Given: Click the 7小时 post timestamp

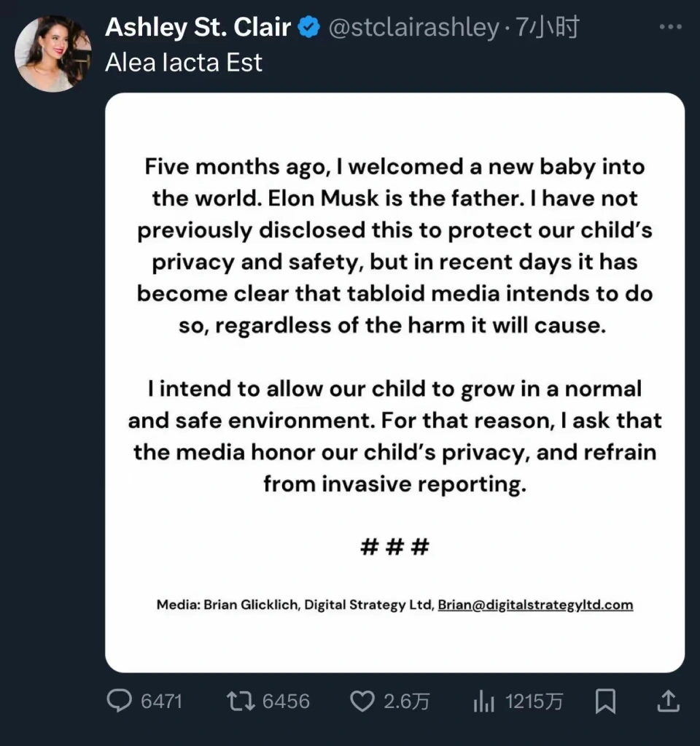Looking at the screenshot, I should (548, 27).
